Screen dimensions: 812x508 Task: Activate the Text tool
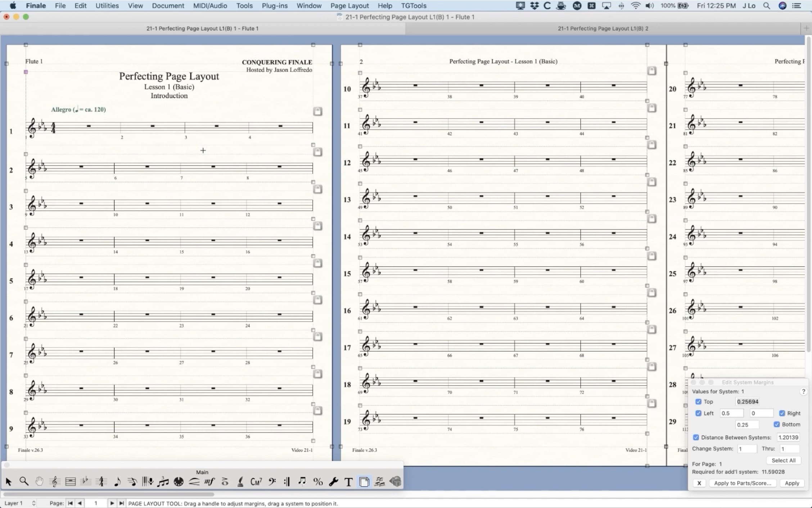348,481
